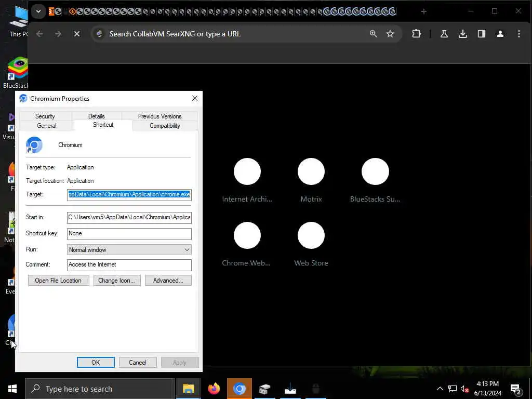Select the BlueStacks desktop icon
Viewport: 532px width, 399px height.
pos(17,73)
